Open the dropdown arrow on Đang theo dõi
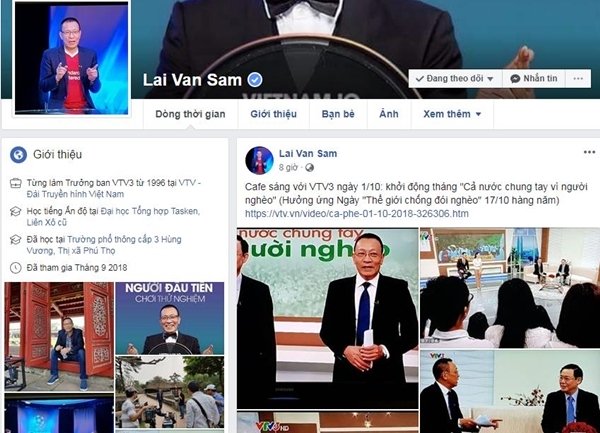 (490, 79)
